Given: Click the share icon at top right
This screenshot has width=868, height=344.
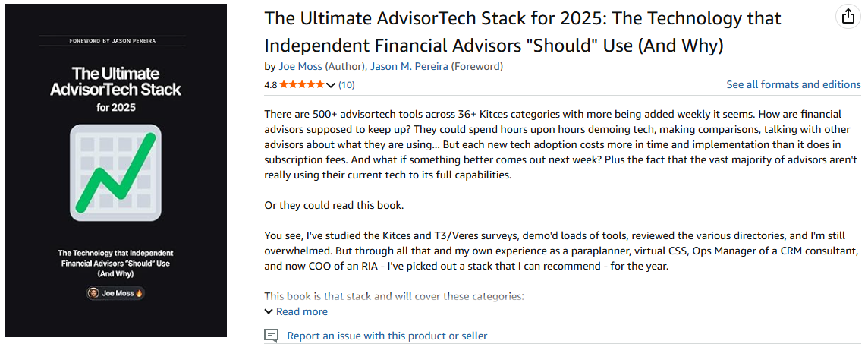Looking at the screenshot, I should 848,17.
